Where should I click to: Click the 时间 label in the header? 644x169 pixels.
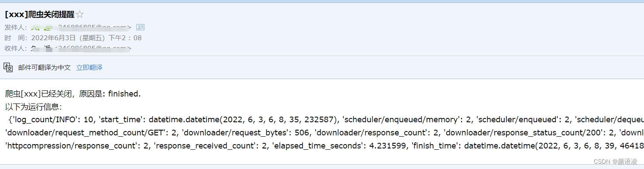click(16, 38)
